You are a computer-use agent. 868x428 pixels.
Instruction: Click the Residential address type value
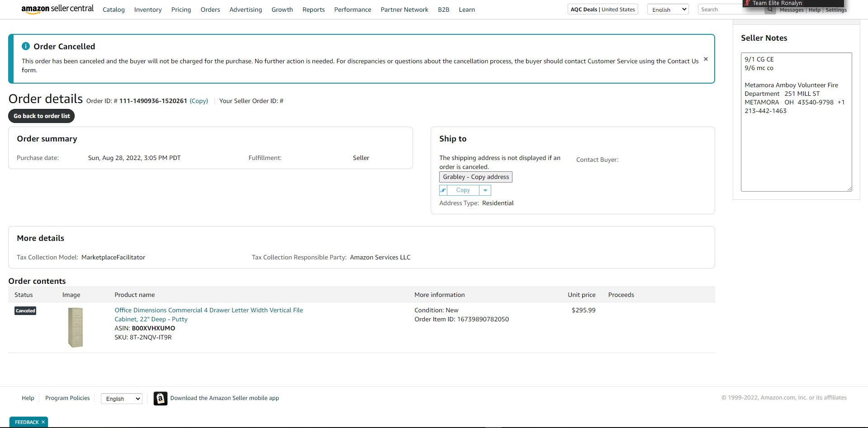[498, 203]
